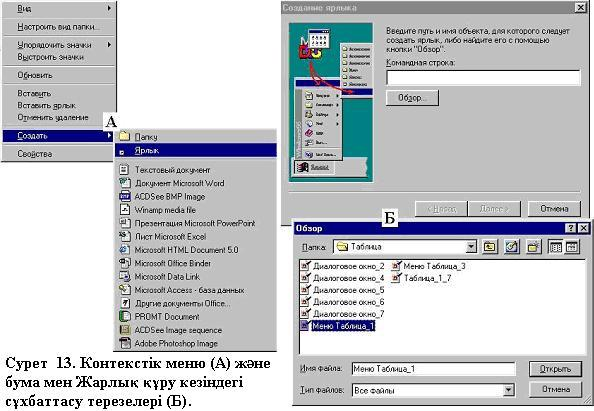The height and width of the screenshot is (411, 594).
Task: Click the Далее button in wizard
Action: pyautogui.click(x=494, y=209)
